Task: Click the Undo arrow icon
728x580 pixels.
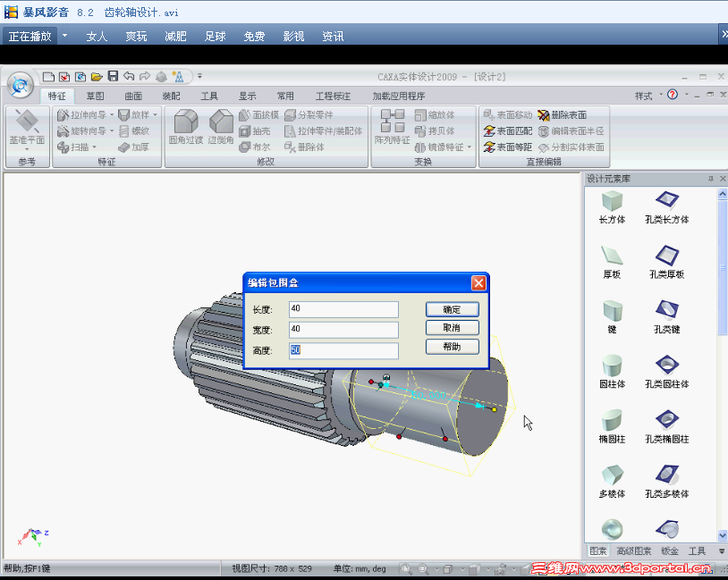Action: 129,76
